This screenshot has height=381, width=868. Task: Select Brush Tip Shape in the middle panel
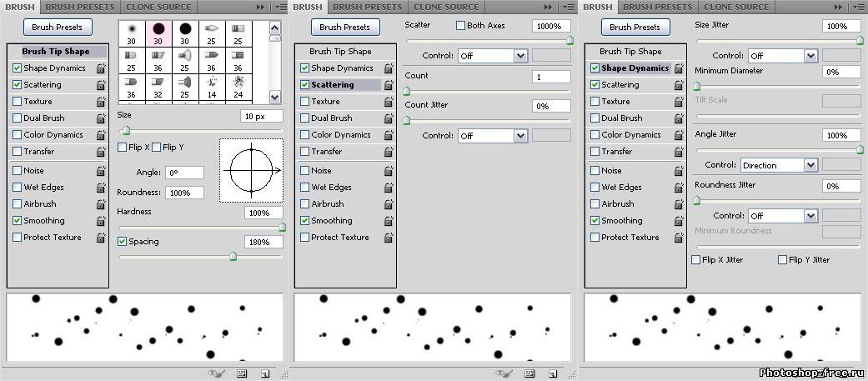click(340, 52)
